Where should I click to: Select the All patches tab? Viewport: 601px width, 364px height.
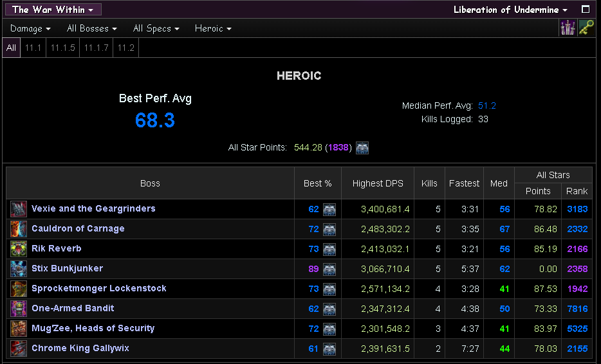pyautogui.click(x=11, y=48)
